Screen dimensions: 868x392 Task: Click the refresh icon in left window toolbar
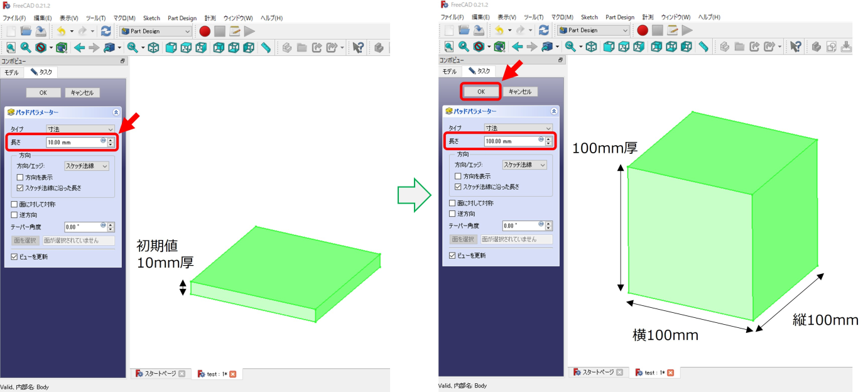pyautogui.click(x=106, y=31)
